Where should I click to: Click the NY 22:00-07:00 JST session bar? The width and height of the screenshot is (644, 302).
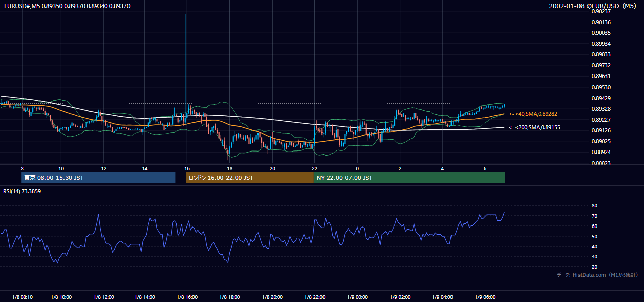tap(410, 178)
